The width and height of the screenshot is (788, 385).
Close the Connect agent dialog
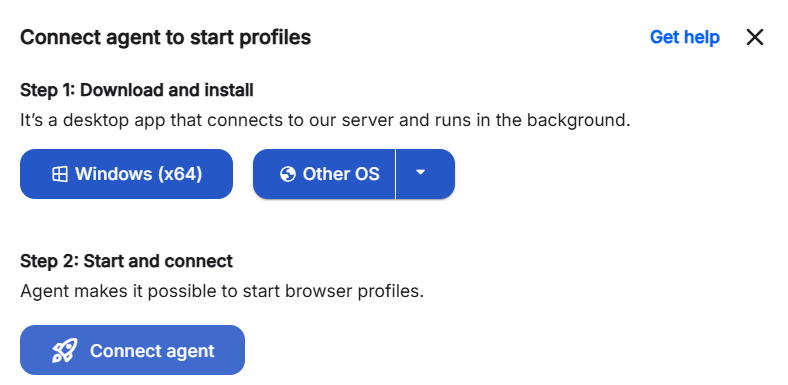tap(755, 37)
